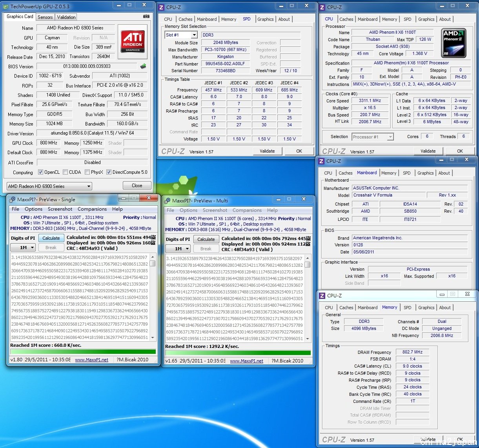The image size is (479, 448).
Task: Click the green progress bar in MaxxPI Single
Action: tap(83, 352)
